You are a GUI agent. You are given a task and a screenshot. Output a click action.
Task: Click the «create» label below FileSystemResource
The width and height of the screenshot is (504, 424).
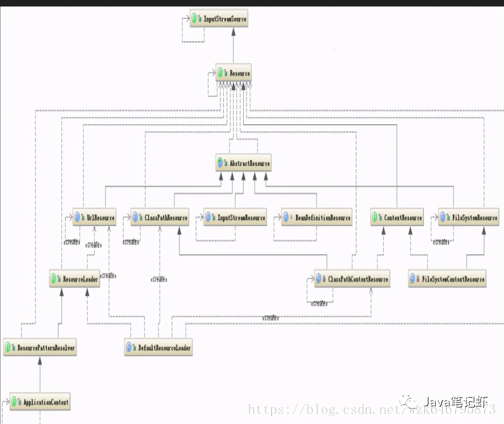(x=442, y=242)
